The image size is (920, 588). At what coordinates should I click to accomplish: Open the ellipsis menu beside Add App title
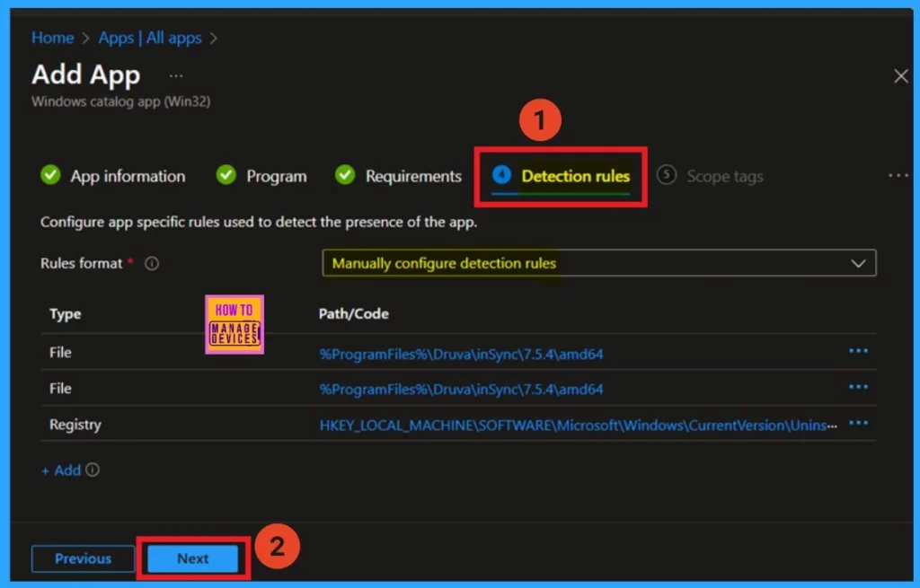pos(176,75)
